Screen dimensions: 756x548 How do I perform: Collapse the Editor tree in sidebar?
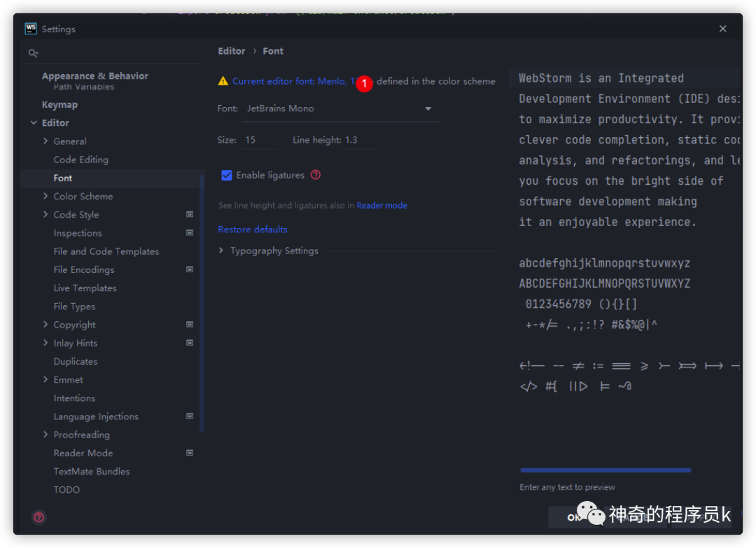34,122
